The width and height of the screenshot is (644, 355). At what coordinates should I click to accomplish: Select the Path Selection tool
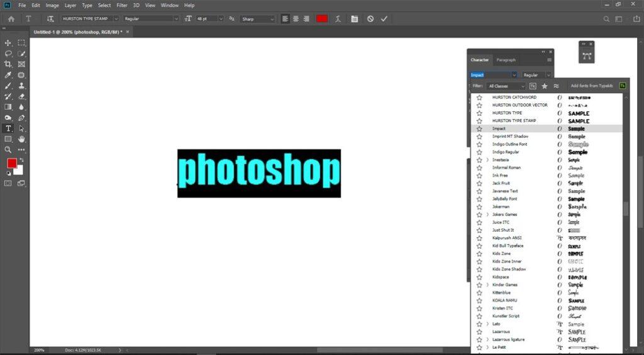click(21, 128)
